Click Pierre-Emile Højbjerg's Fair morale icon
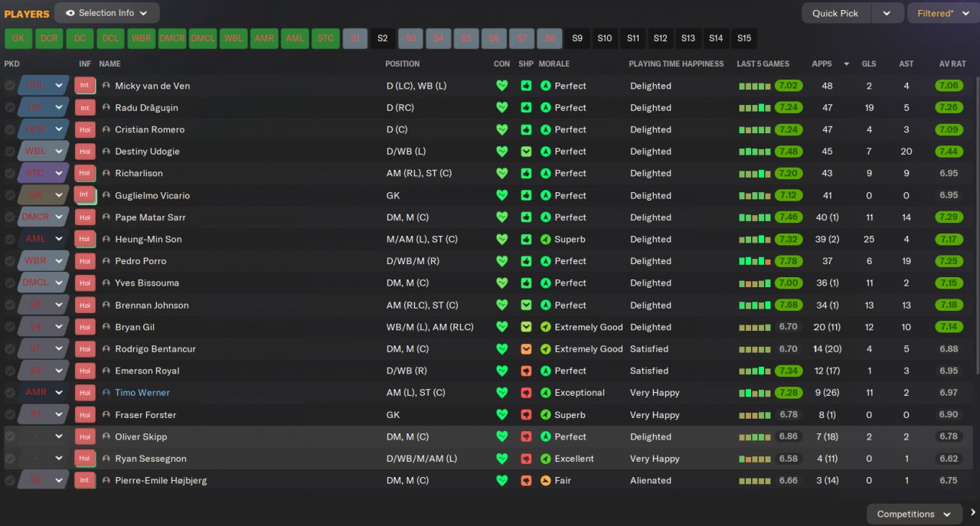 pos(546,480)
